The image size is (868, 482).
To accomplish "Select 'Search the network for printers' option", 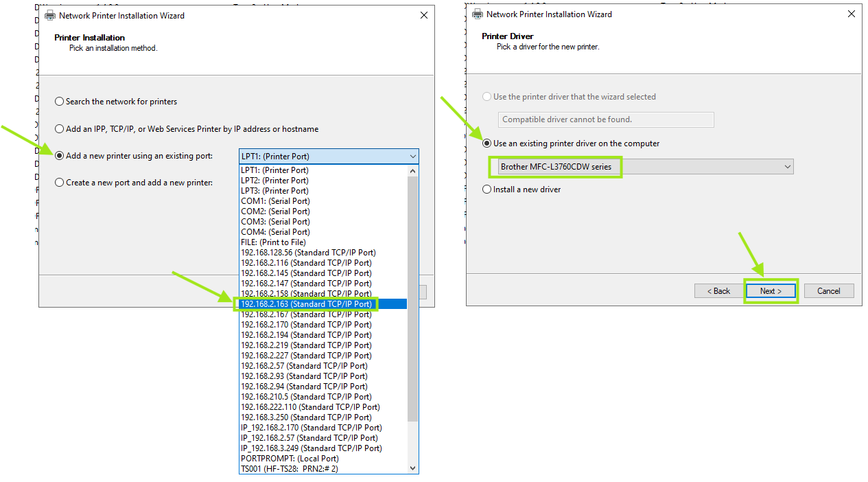I will click(x=60, y=102).
